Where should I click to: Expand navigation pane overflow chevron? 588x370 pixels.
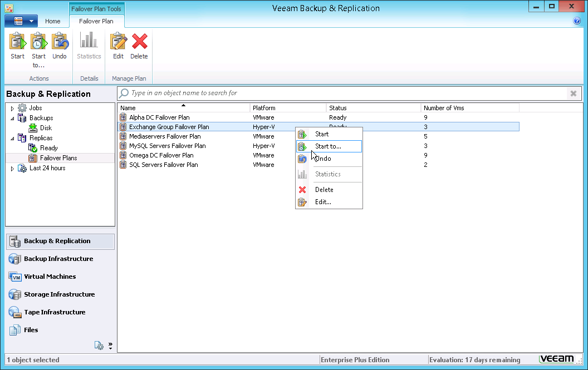(110, 346)
